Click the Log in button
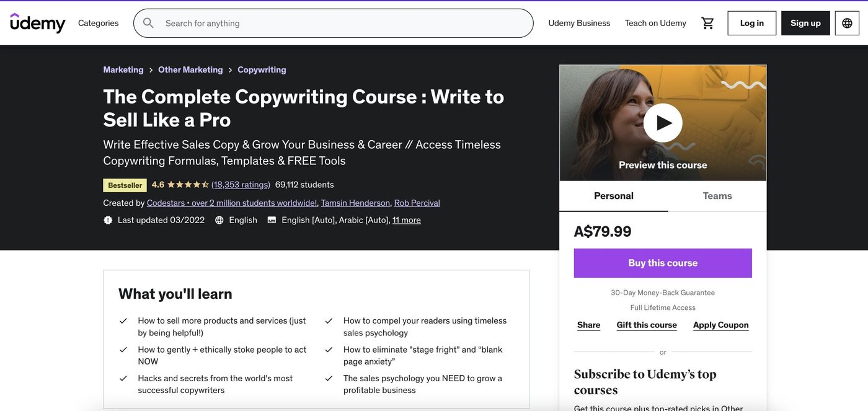Viewport: 868px width, 411px height. 752,23
